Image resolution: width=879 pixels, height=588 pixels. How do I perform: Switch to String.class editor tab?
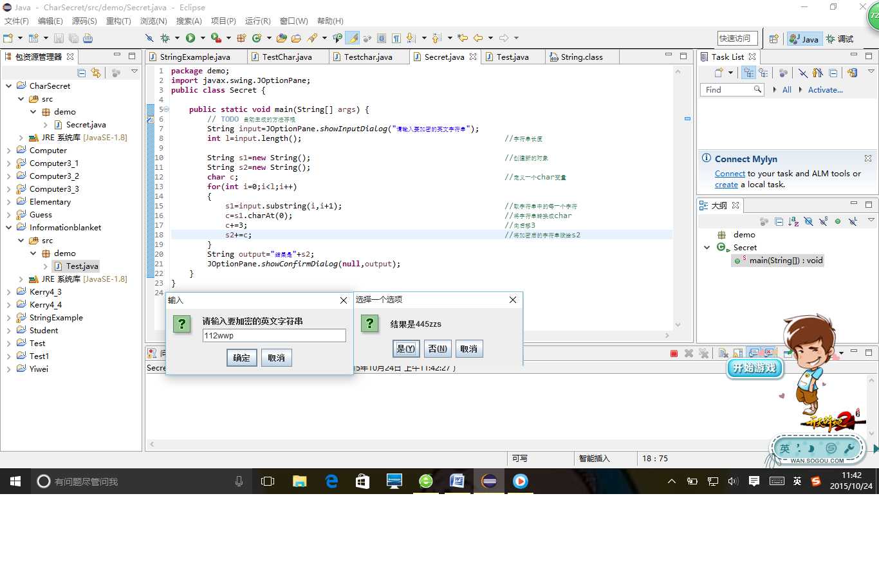coord(582,57)
